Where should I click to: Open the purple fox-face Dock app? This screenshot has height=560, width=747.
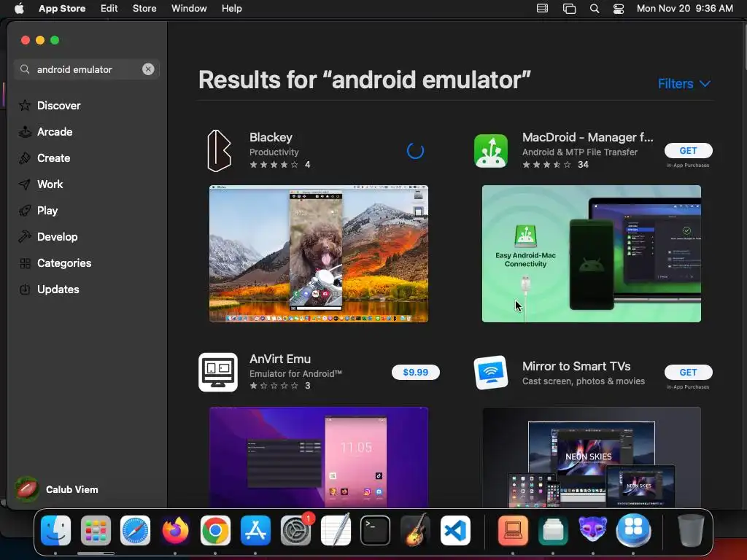tap(592, 529)
